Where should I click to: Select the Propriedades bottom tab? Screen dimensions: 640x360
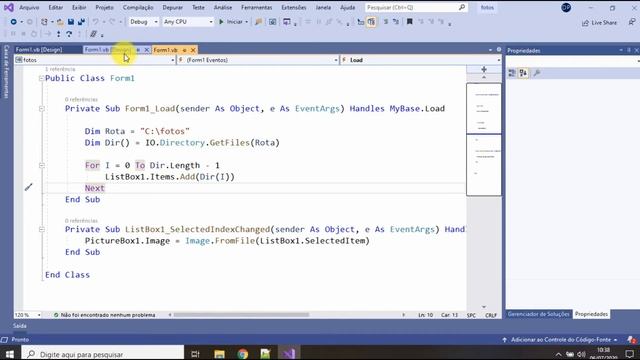pos(591,314)
